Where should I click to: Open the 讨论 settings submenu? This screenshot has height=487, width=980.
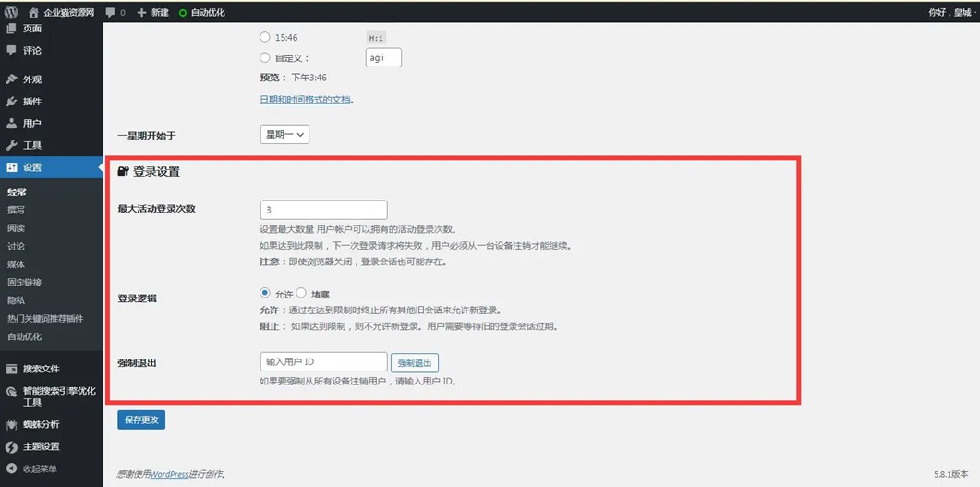click(x=17, y=247)
